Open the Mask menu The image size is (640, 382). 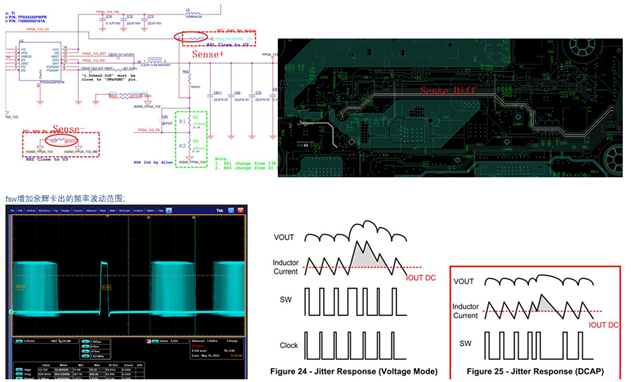102,211
